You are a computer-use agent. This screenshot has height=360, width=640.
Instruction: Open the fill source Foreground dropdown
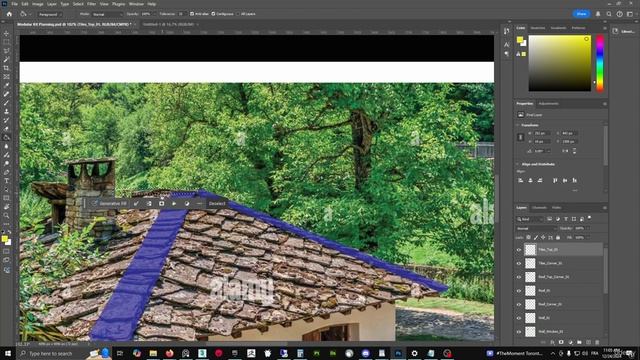coord(49,14)
